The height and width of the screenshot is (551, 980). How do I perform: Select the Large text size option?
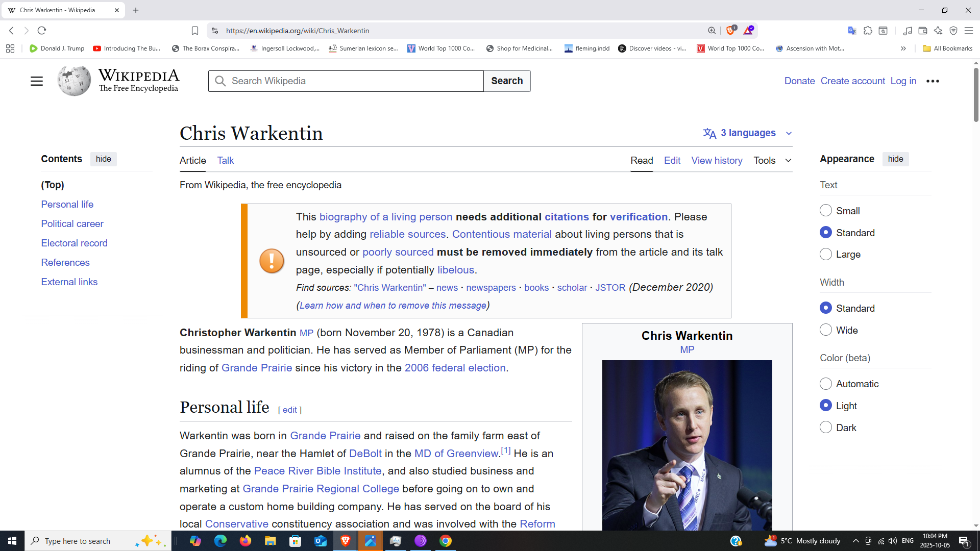[x=826, y=254]
